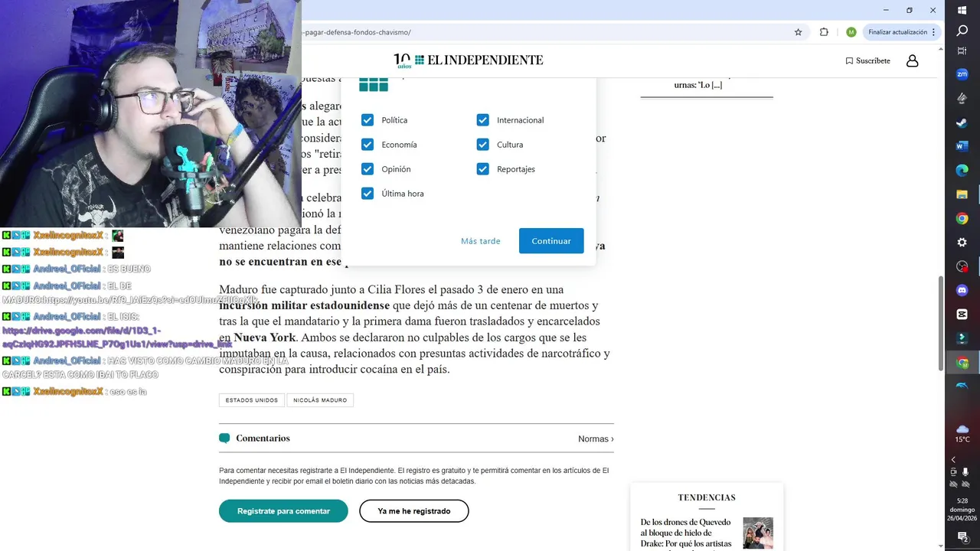
Task: Uncheck the Economía checkbox
Action: pos(367,145)
